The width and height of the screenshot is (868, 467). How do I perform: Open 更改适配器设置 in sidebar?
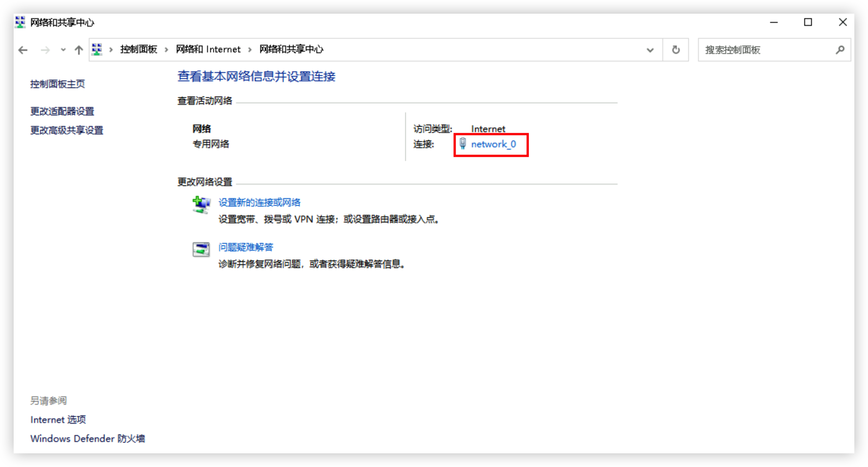pos(62,111)
